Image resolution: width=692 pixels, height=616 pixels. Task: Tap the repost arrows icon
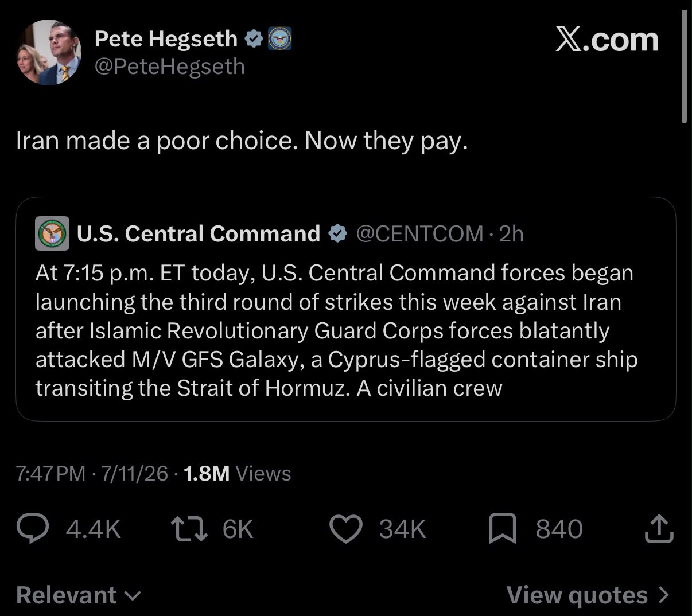(x=190, y=529)
